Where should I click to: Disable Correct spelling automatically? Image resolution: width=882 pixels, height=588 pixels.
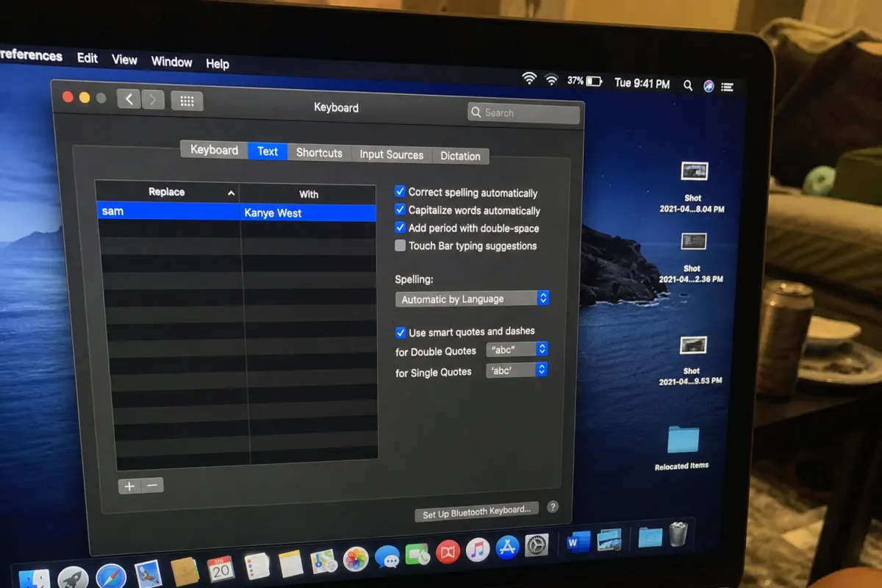tap(401, 191)
